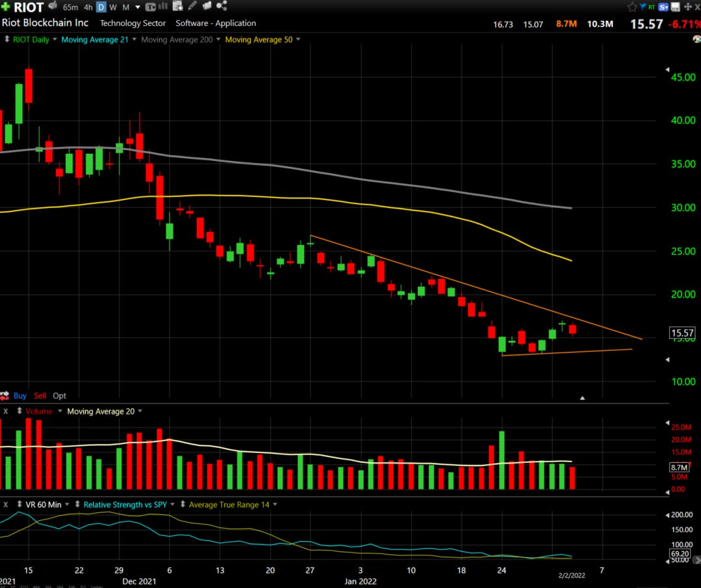Click the Buy button

coord(20,396)
